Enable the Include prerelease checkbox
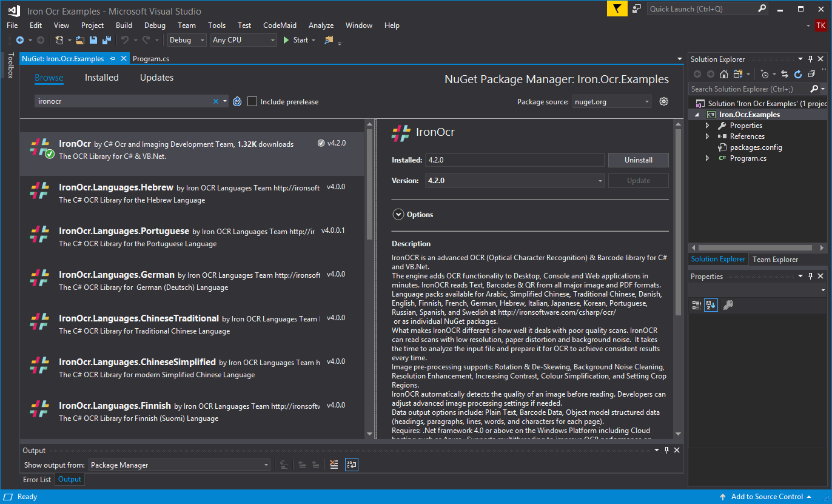 pyautogui.click(x=252, y=101)
